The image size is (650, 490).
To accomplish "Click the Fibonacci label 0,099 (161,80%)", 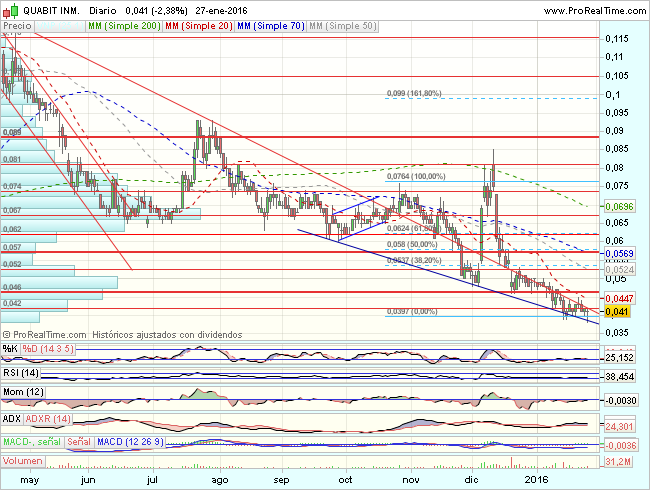I will coord(414,93).
